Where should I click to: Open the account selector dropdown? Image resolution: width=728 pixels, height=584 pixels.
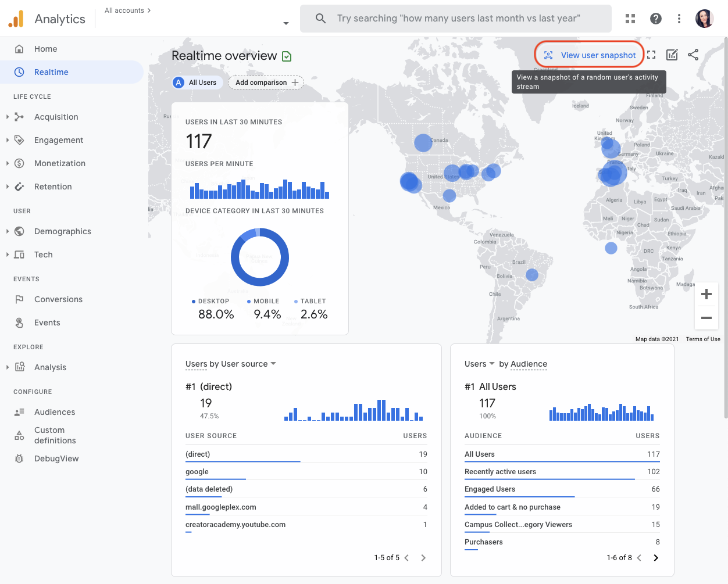tap(285, 22)
